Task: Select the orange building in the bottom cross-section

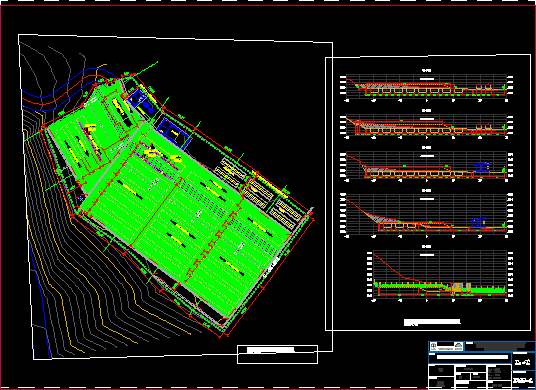Action: (461, 287)
